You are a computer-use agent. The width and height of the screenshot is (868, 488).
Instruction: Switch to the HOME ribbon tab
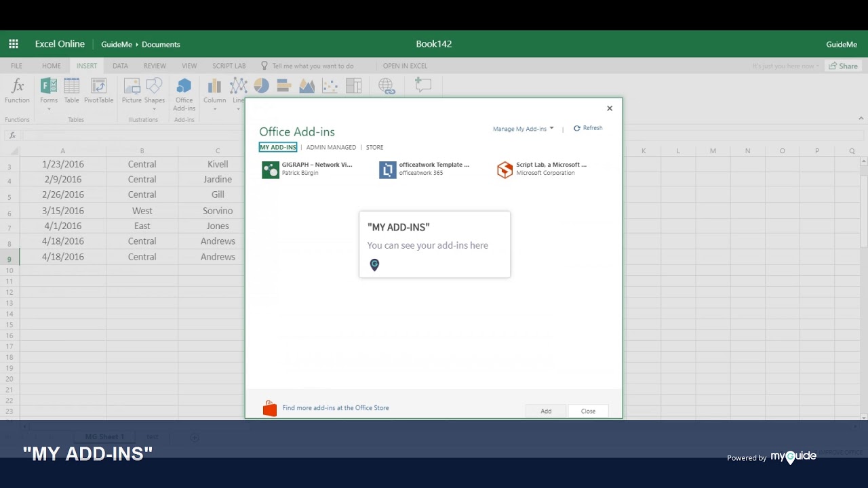coord(52,66)
